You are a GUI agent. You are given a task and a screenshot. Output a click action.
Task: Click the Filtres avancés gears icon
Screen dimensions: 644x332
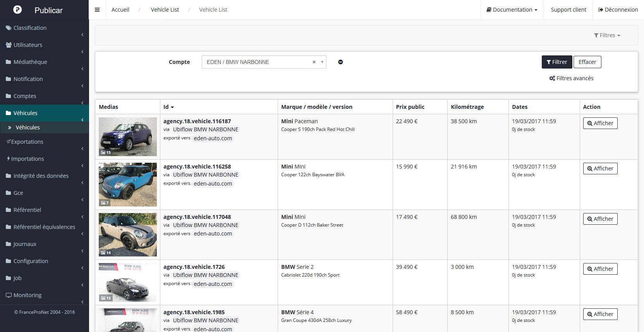(x=552, y=78)
